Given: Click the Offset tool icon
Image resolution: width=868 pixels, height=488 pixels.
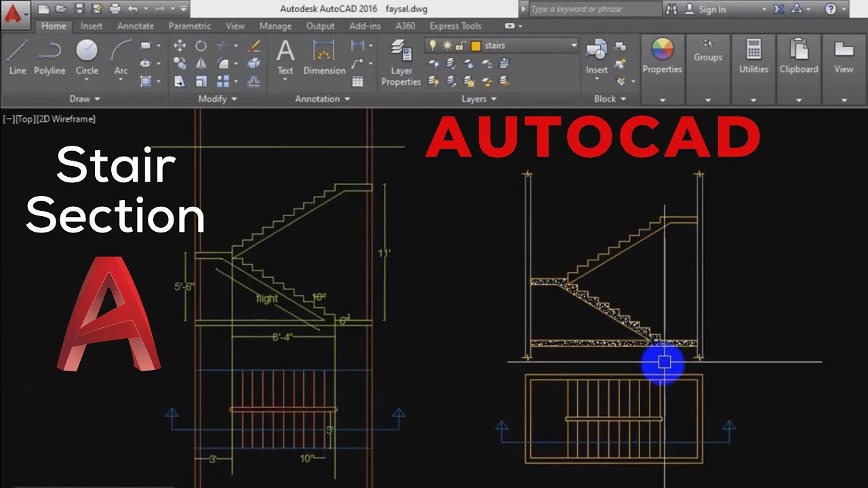Looking at the screenshot, I should tap(254, 81).
